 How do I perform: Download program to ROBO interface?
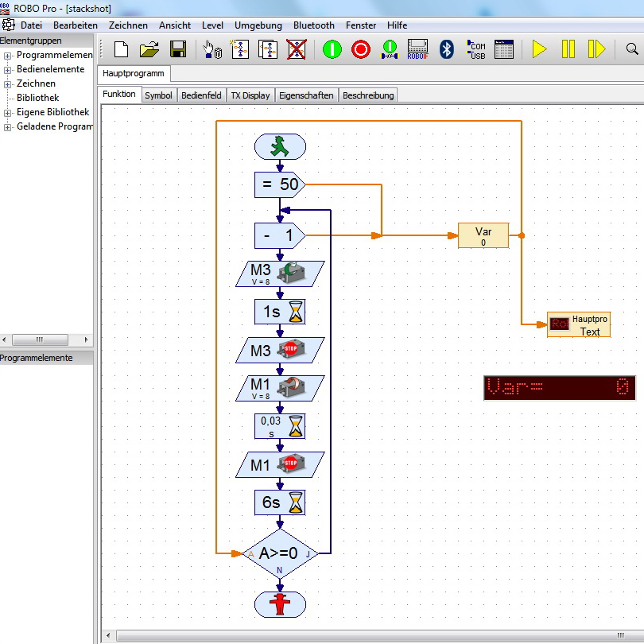(390, 50)
